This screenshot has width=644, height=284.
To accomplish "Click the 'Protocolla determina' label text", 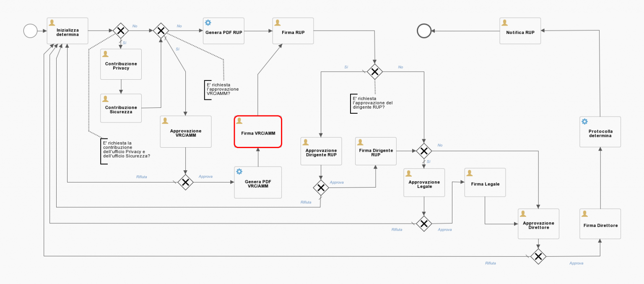I will click(x=600, y=133).
